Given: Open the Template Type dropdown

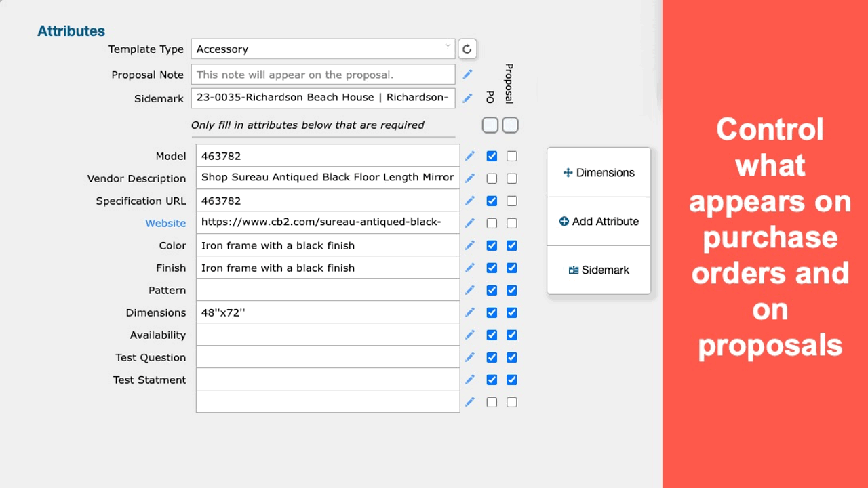Looking at the screenshot, I should point(323,49).
